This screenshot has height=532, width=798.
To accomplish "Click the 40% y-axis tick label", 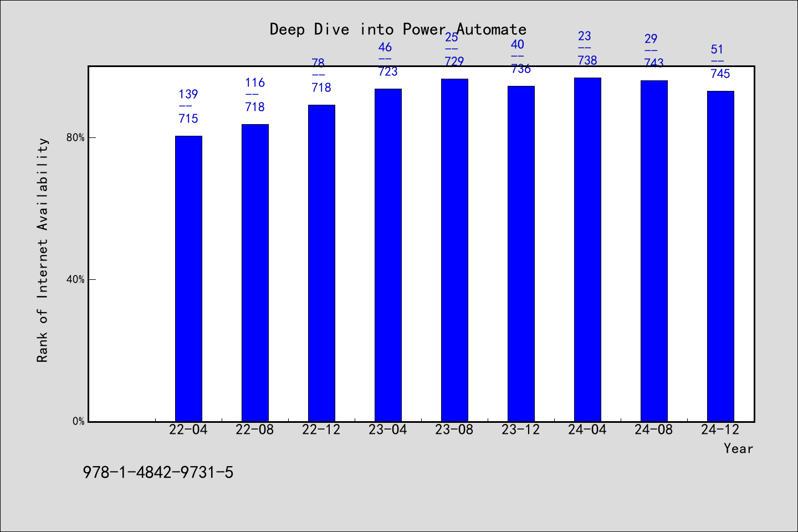I will click(x=75, y=279).
